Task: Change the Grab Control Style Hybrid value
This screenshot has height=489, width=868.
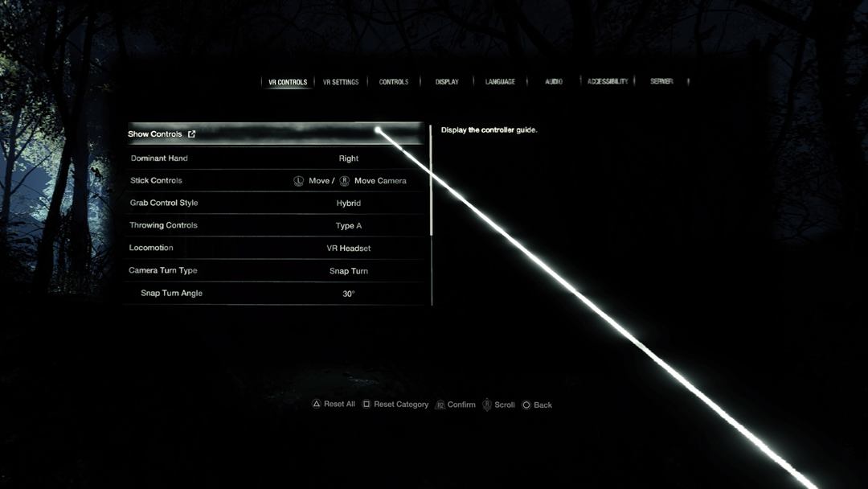Action: click(348, 203)
